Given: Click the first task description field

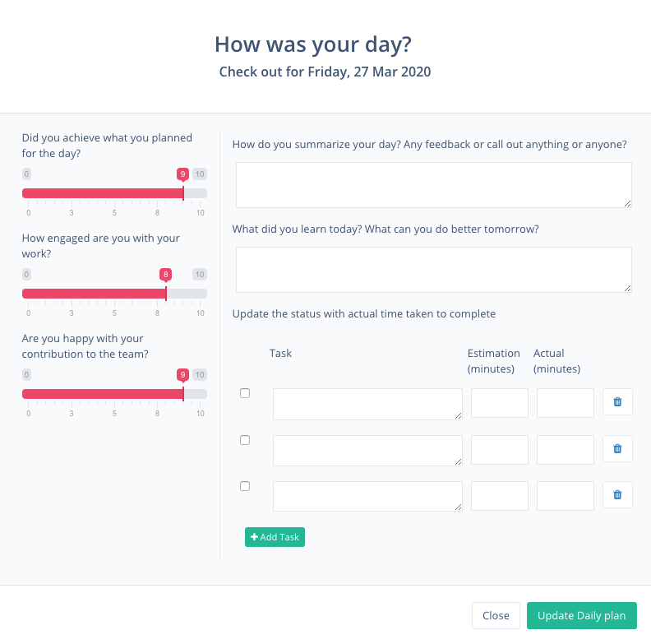Looking at the screenshot, I should pyautogui.click(x=367, y=404).
